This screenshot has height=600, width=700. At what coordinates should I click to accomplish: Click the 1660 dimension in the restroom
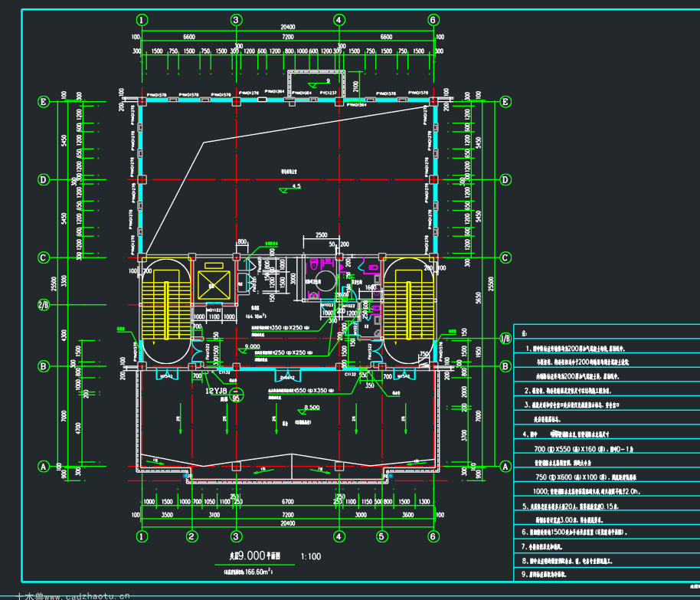click(x=371, y=287)
